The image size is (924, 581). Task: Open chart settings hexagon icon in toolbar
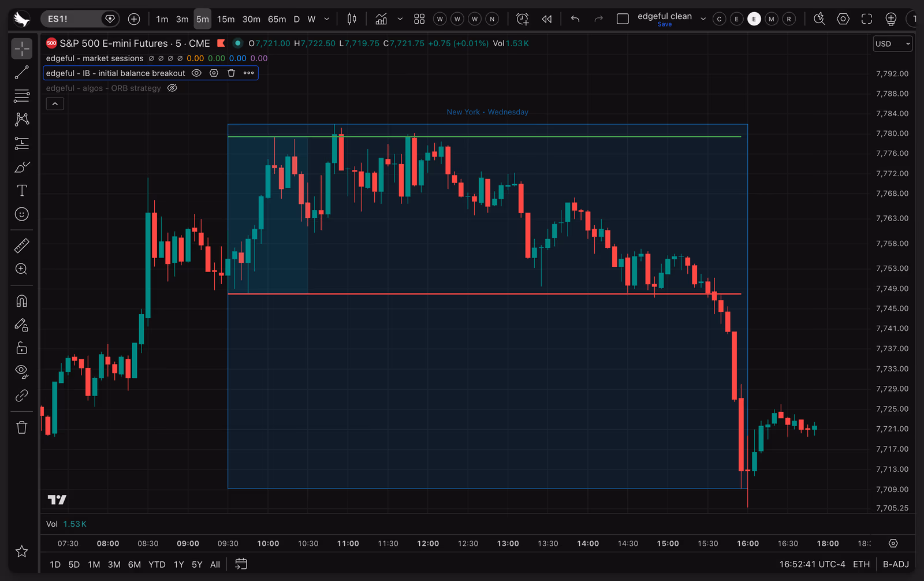click(843, 19)
